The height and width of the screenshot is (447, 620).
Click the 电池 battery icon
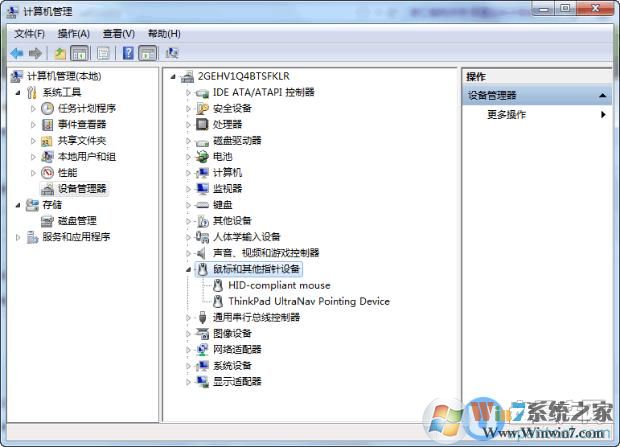(202, 157)
